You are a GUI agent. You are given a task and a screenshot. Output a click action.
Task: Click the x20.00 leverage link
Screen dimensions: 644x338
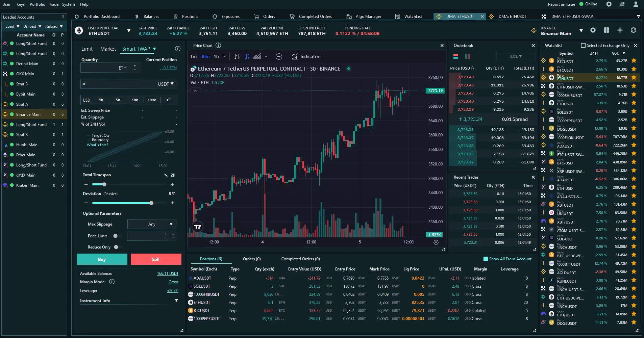(x=173, y=291)
